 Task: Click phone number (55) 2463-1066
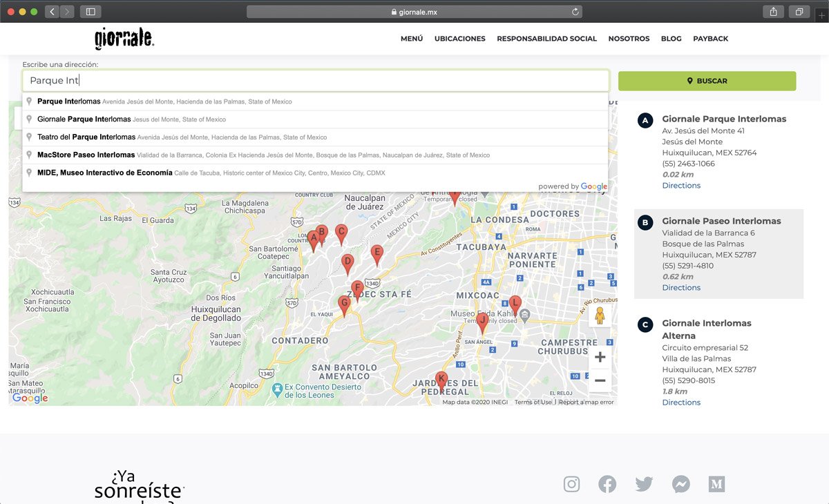pos(689,164)
